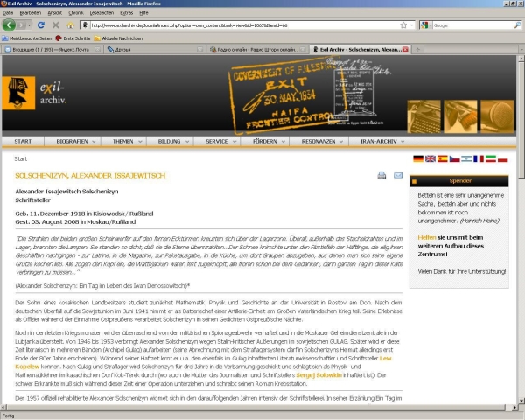The image size is (525, 420).
Task: Click the search magnifier icon
Action: click(x=518, y=25)
